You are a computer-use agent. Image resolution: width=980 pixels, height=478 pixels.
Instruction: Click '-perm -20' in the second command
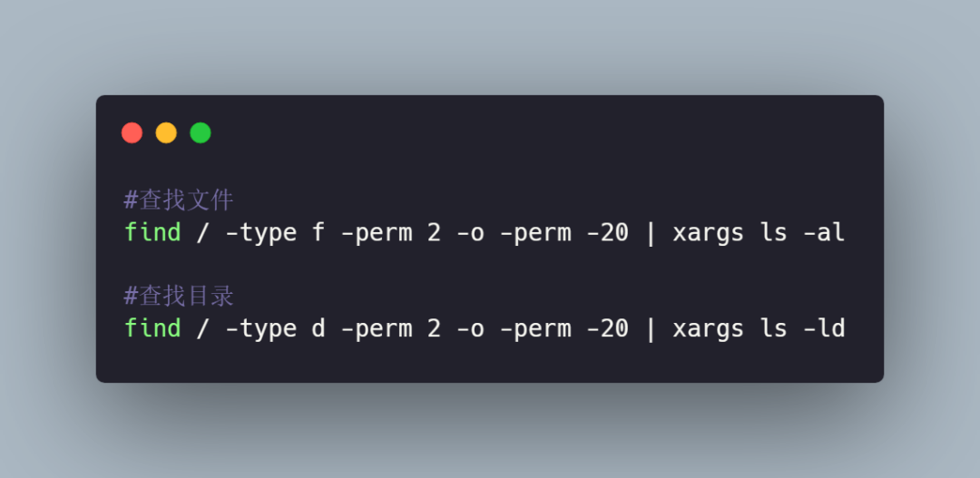pyautogui.click(x=563, y=330)
